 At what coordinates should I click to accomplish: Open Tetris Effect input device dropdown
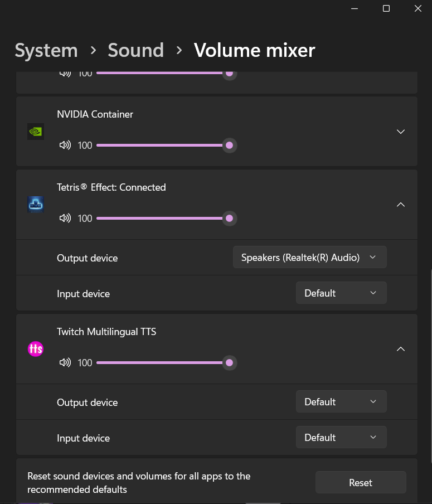tap(341, 293)
